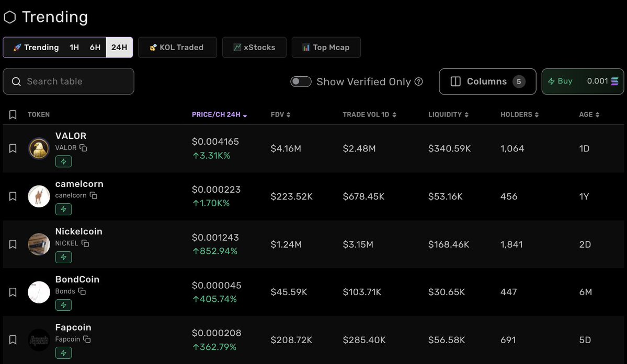627x364 pixels.
Task: Sort by Price/CH 24H column
Action: tap(219, 114)
